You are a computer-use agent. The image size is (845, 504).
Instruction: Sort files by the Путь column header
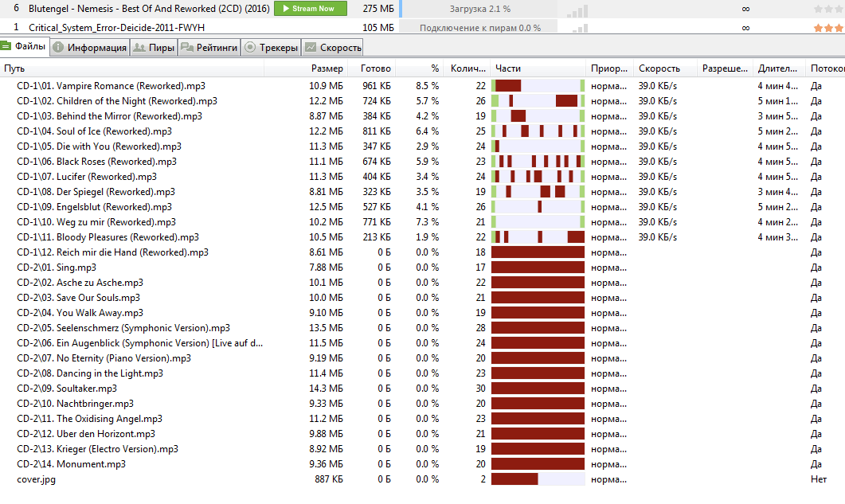coord(14,68)
